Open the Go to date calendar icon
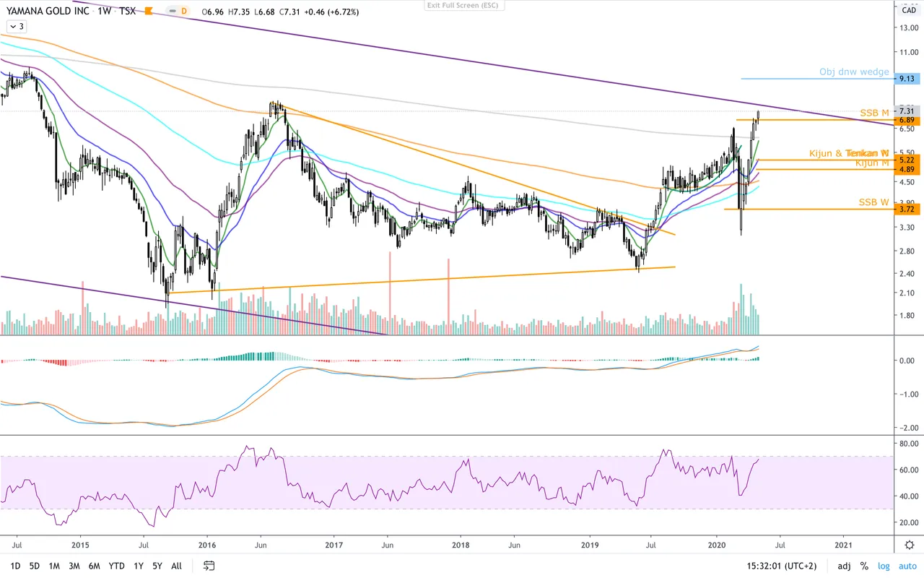924x578 pixels. click(x=209, y=566)
